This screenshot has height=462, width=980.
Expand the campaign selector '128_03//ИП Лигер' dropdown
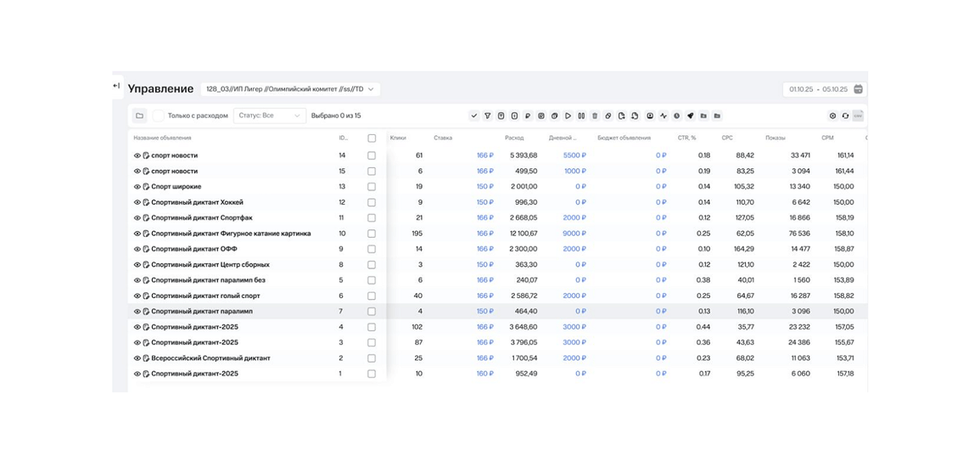(290, 89)
